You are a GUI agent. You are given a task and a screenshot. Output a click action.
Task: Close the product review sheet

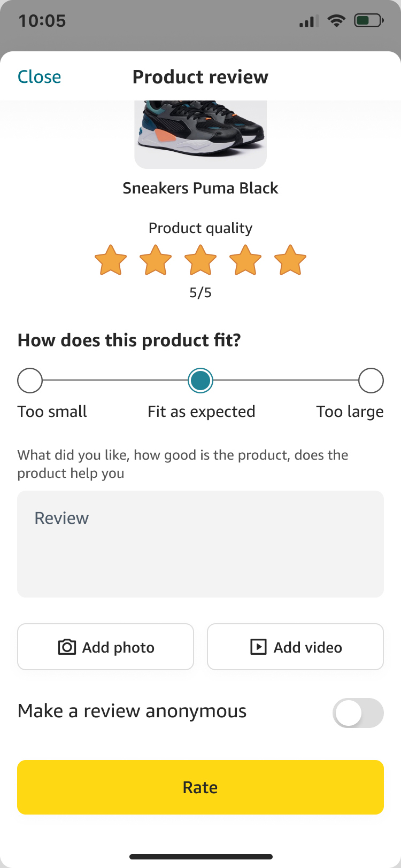[x=40, y=77]
